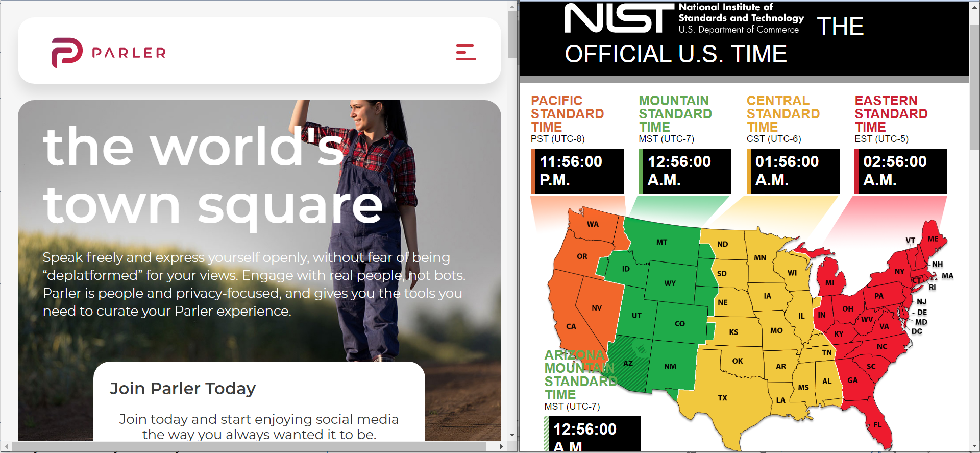Select Michigan (MI) on the map
This screenshot has height=453, width=980.
[x=830, y=282]
